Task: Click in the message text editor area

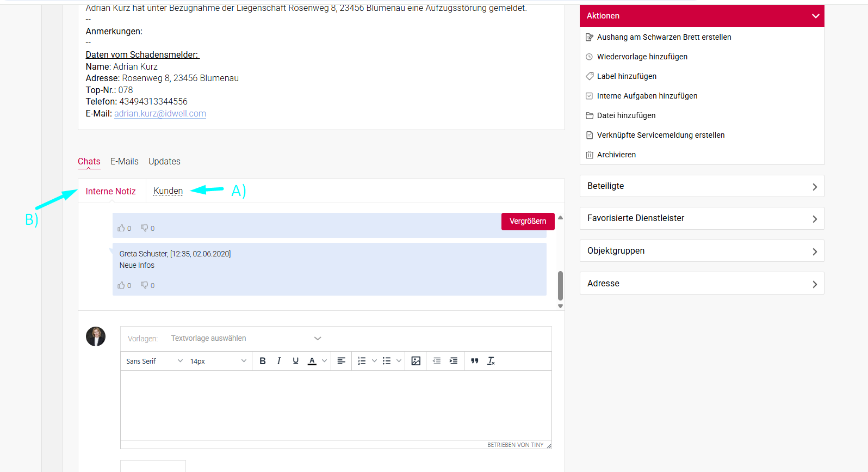Action: tap(336, 405)
